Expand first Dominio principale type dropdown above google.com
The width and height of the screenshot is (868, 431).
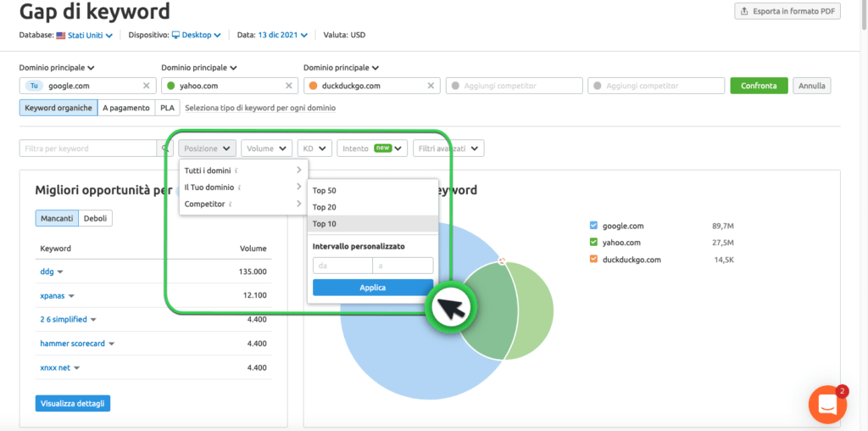pyautogui.click(x=57, y=68)
